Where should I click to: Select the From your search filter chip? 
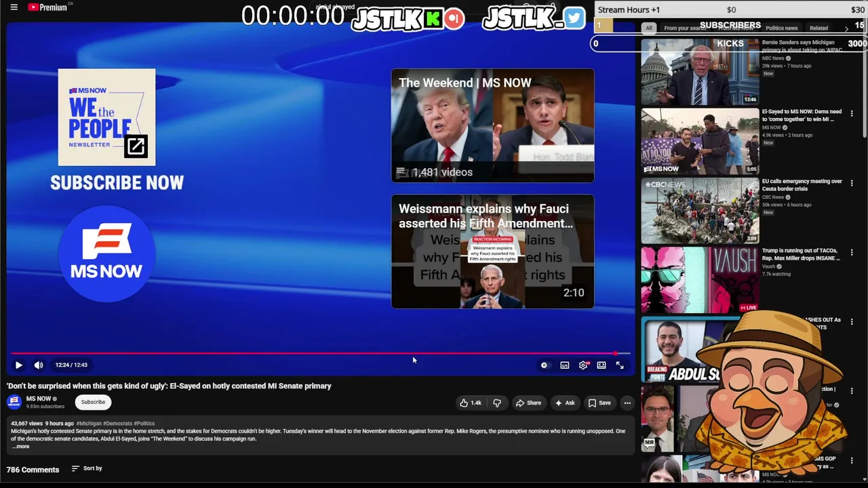coord(685,28)
